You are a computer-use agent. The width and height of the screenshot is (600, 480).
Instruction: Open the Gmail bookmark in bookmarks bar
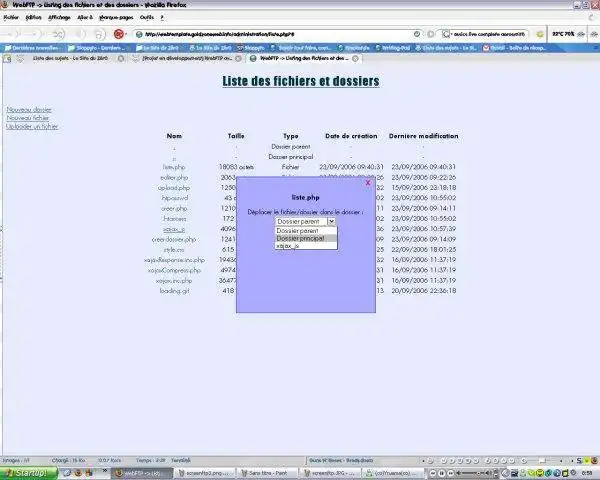pyautogui.click(x=515, y=48)
